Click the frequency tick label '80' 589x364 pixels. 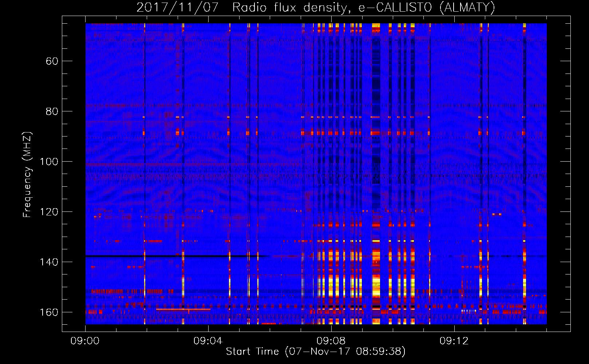pos(52,111)
